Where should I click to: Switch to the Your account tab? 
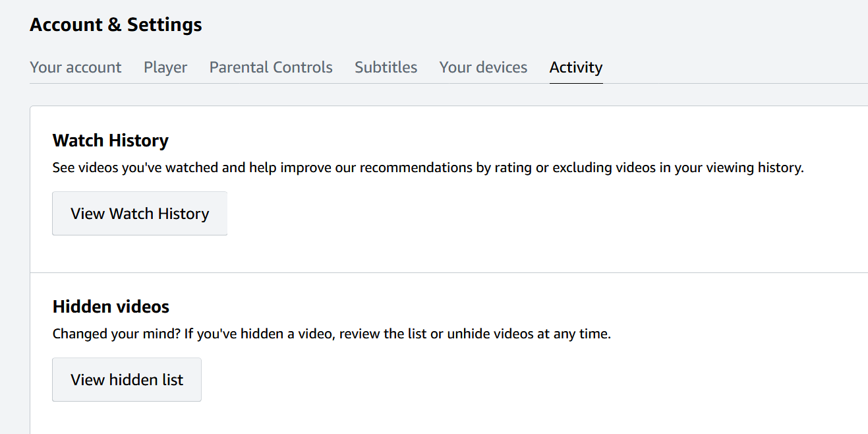[x=76, y=67]
